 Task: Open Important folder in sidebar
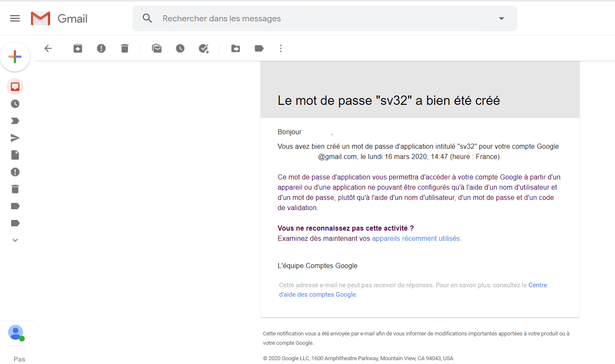[x=15, y=121]
